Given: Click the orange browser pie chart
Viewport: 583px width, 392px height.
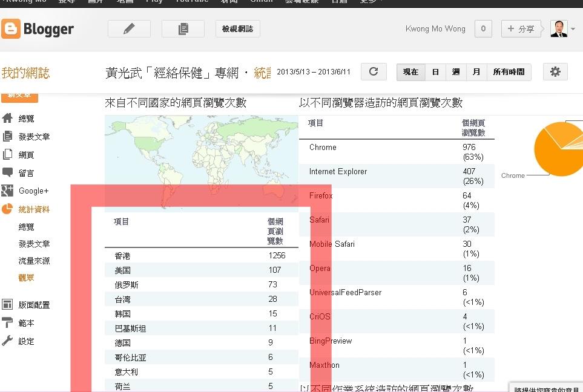Looking at the screenshot, I should pos(559,149).
